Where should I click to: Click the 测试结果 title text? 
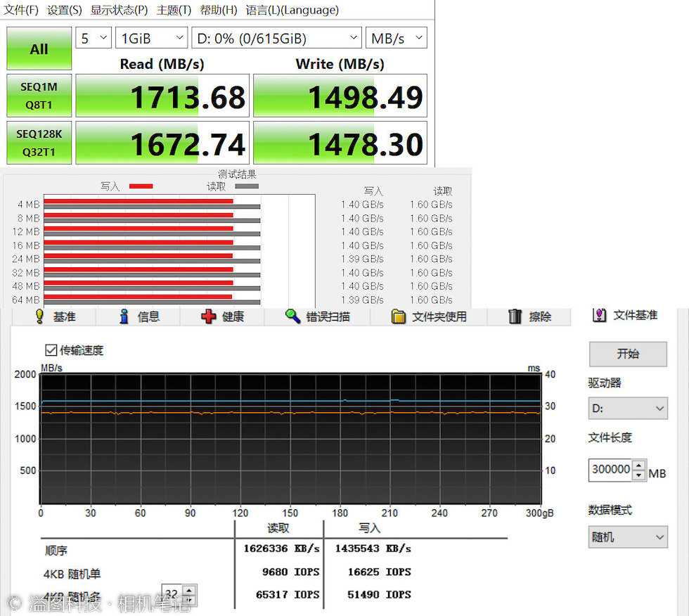[x=238, y=174]
